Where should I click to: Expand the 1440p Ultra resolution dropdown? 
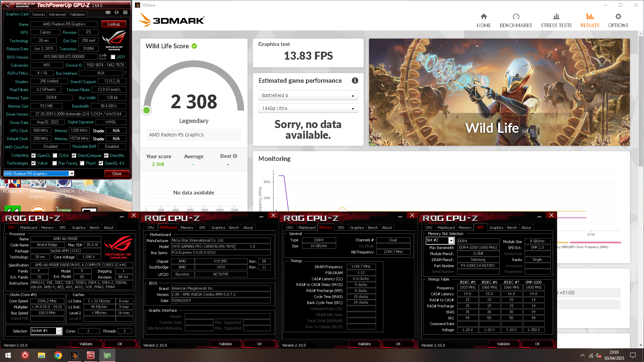[x=308, y=108]
